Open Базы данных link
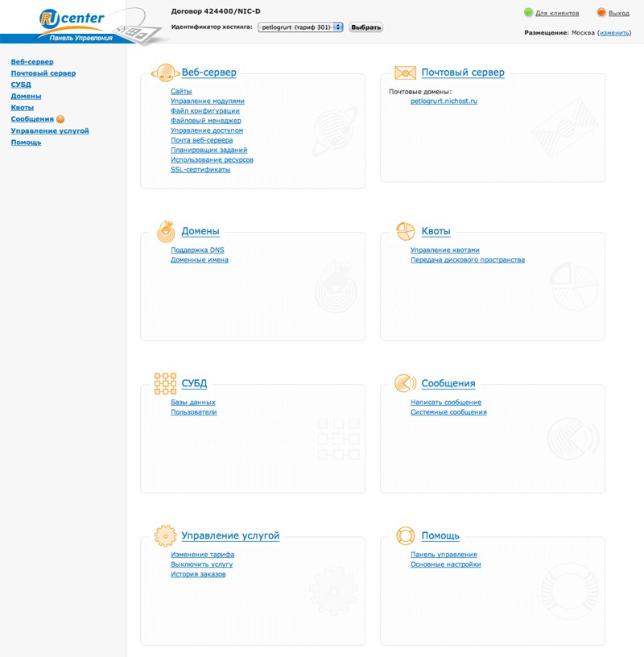The image size is (644, 657). [x=192, y=403]
